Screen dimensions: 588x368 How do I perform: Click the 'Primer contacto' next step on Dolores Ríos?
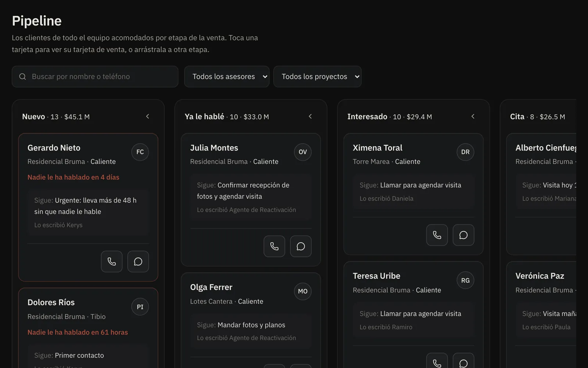pyautogui.click(x=79, y=355)
